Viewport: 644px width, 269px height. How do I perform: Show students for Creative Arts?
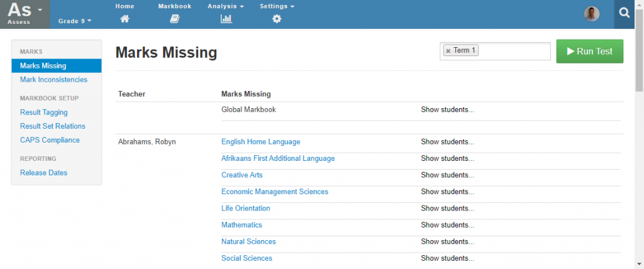coord(447,175)
